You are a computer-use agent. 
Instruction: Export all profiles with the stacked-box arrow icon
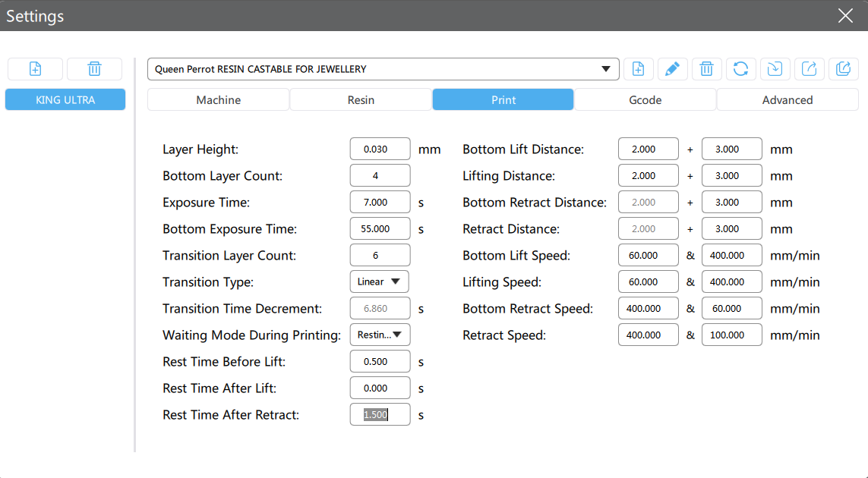(843, 69)
